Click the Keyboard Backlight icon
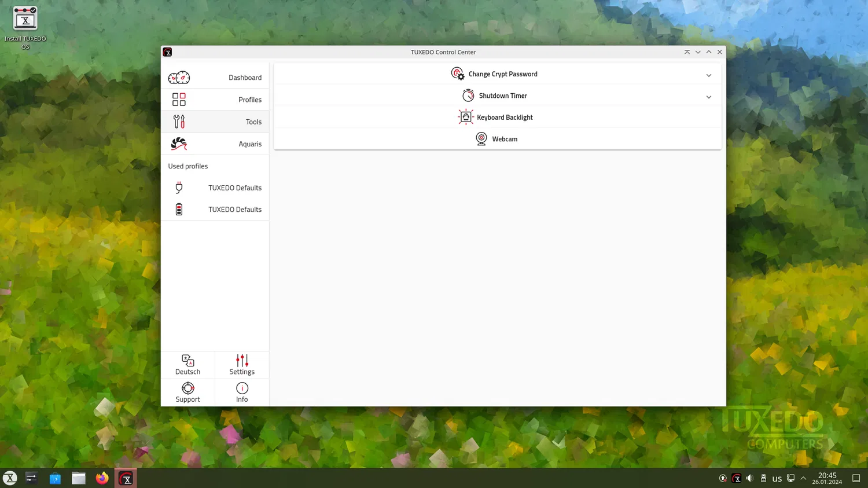 pos(466,117)
